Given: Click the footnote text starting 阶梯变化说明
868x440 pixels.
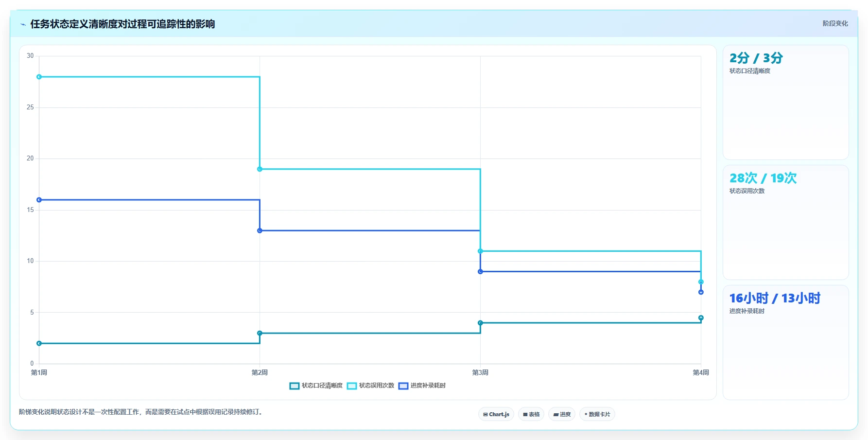Looking at the screenshot, I should click(142, 412).
